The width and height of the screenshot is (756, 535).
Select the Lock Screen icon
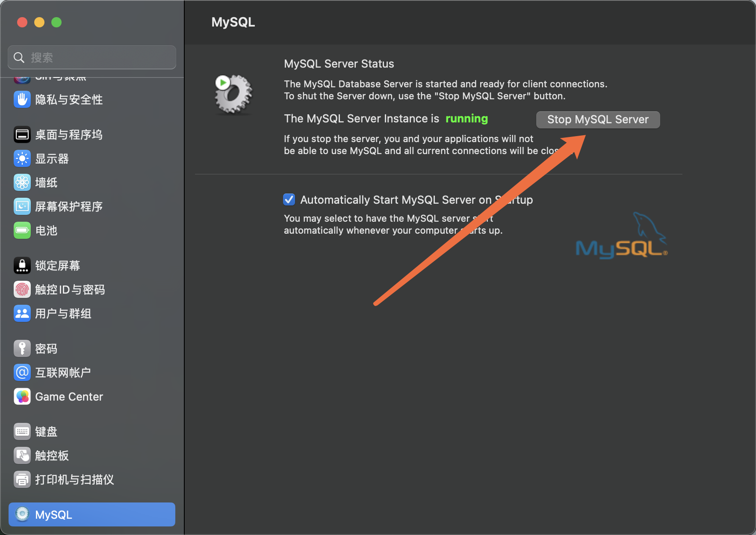[22, 266]
